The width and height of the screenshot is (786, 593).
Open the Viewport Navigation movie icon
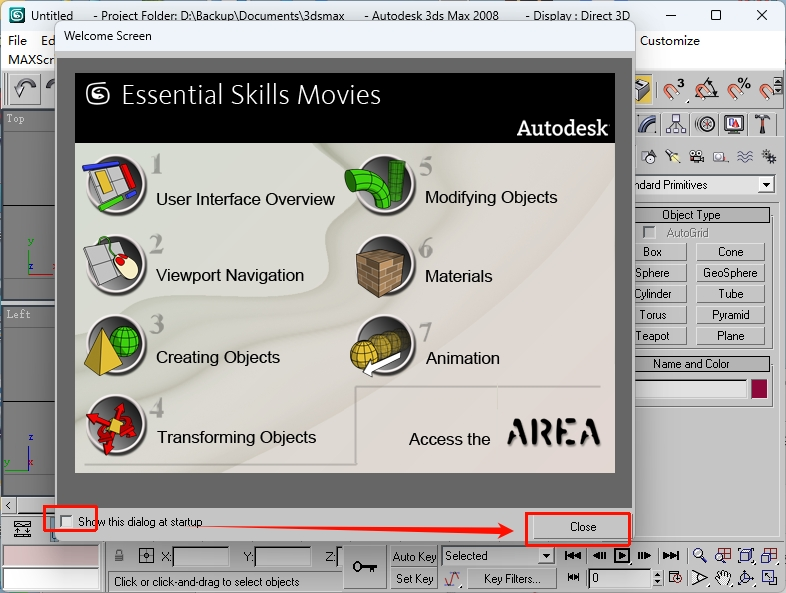(x=116, y=262)
